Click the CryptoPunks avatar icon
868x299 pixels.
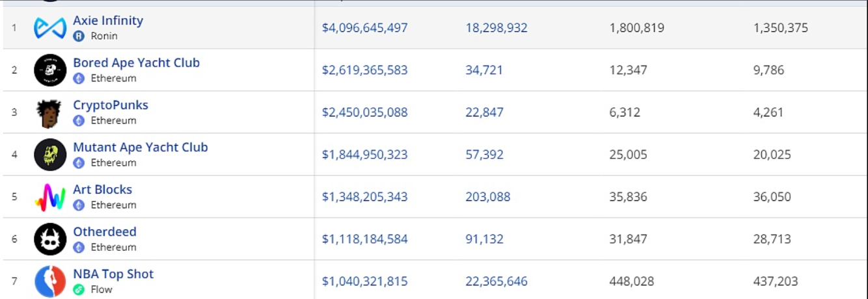(50, 112)
